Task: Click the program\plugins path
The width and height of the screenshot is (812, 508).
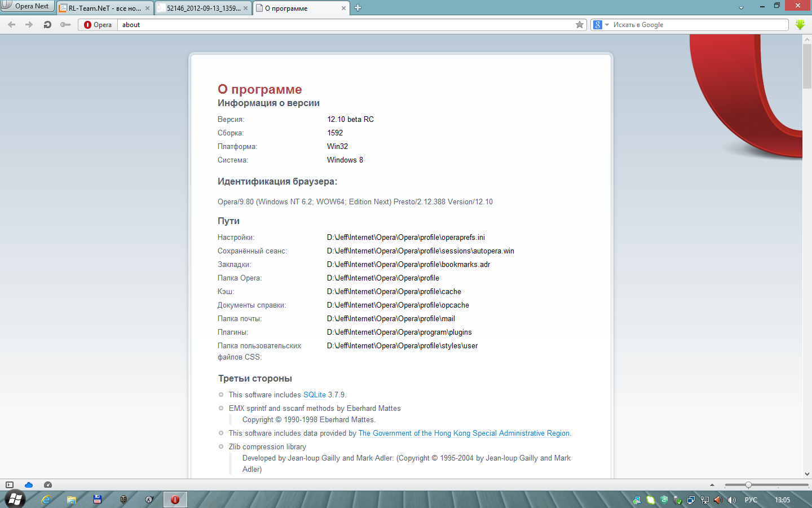Action: (399, 332)
